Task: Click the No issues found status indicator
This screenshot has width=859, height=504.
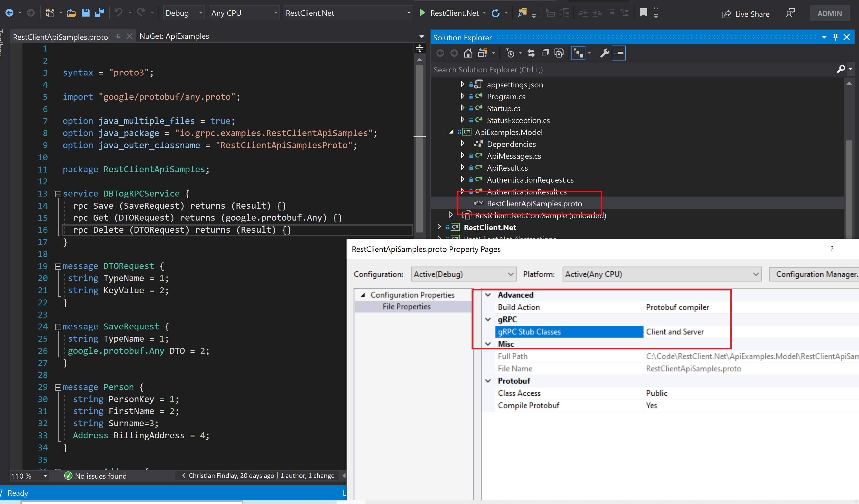Action: tap(96, 476)
